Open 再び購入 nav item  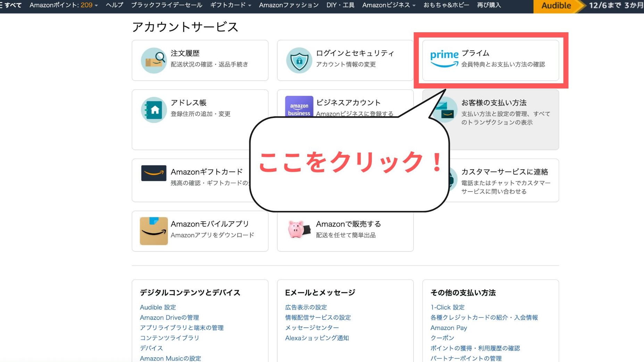[489, 5]
